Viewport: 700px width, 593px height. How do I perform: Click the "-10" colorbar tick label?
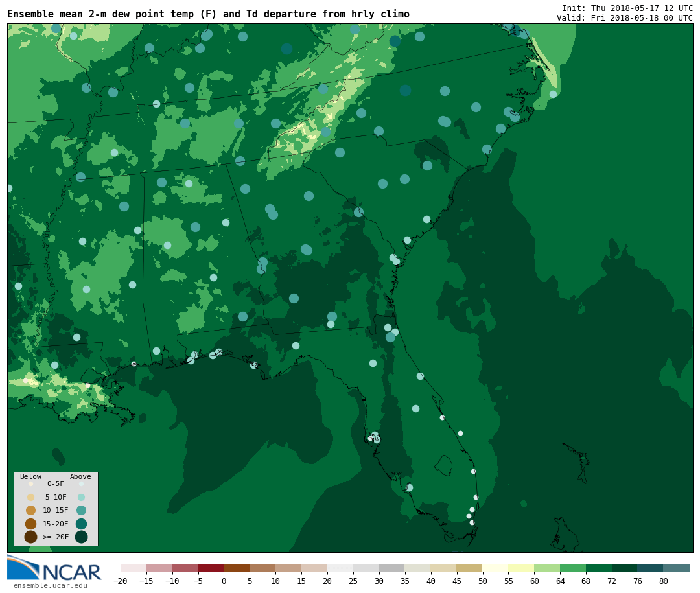click(172, 581)
